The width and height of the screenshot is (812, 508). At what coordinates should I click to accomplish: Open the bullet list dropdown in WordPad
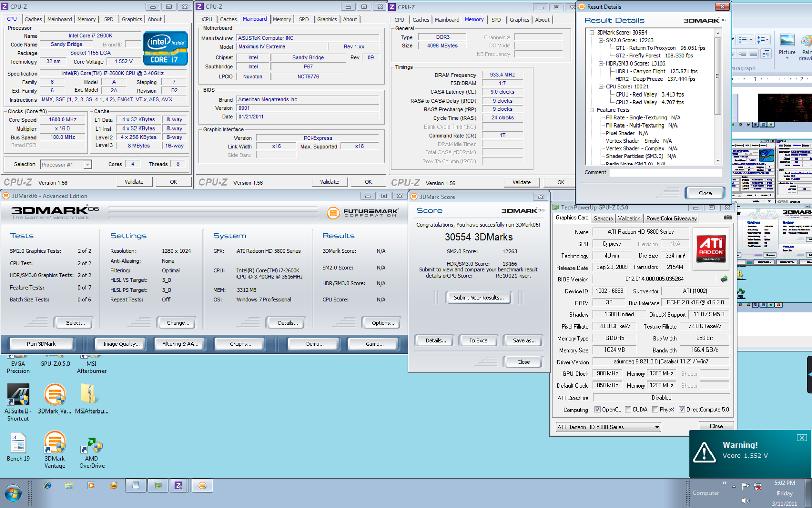[745, 40]
